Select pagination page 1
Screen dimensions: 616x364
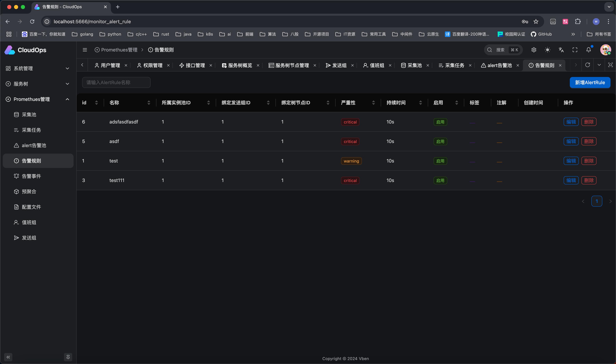597,201
